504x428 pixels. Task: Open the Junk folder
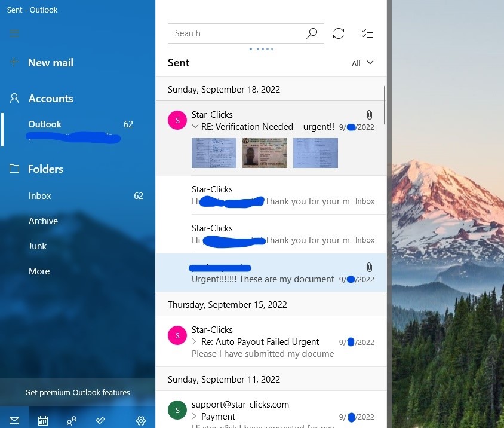pos(78,246)
